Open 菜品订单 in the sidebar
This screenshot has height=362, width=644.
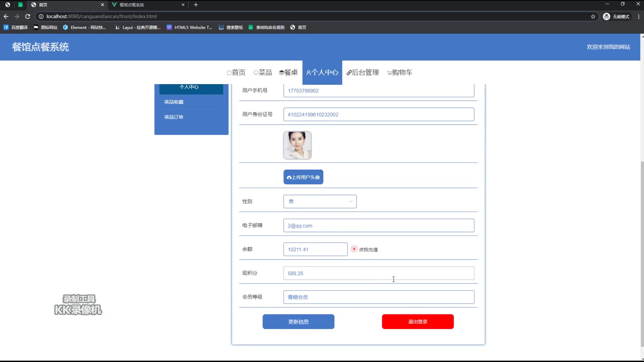coord(174,117)
